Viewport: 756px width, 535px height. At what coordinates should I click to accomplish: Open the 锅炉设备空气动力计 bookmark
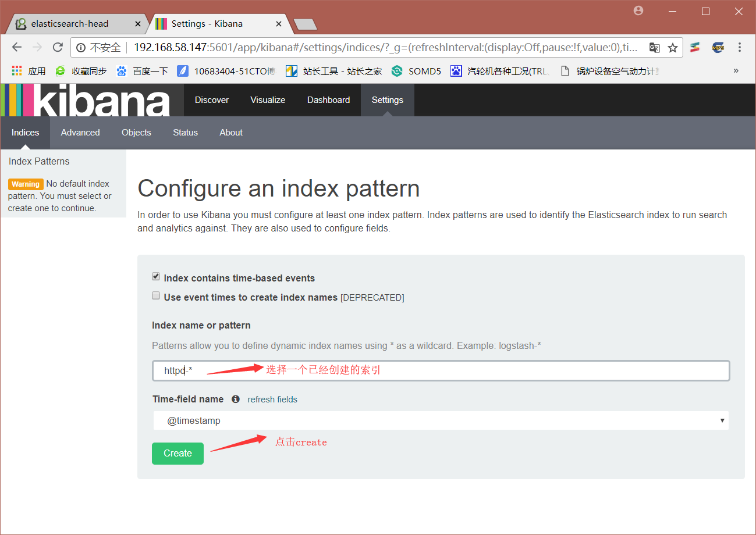[x=609, y=71]
